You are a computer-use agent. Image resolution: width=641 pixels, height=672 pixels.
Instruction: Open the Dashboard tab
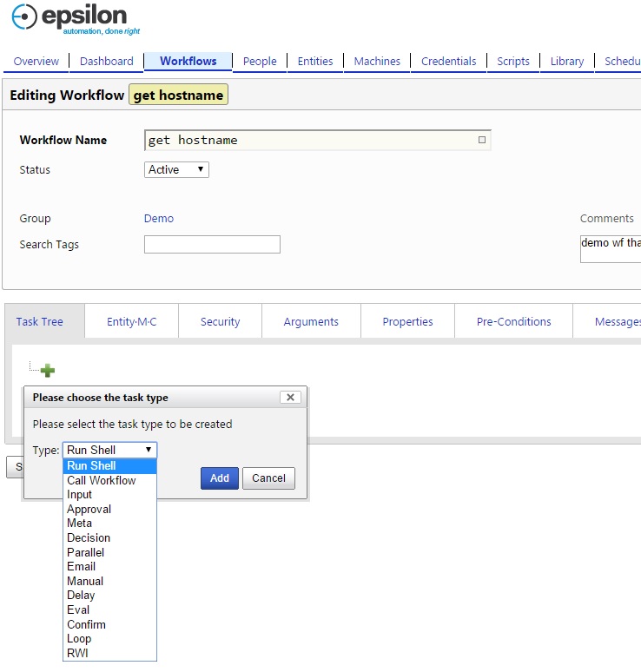pyautogui.click(x=107, y=62)
